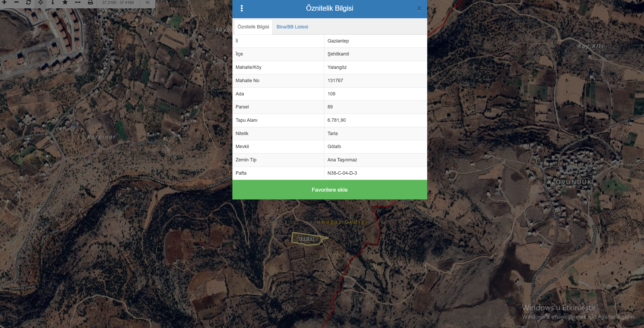Screen dimensions: 644x328
Task: Click the Favorilere ekle button
Action: click(330, 190)
